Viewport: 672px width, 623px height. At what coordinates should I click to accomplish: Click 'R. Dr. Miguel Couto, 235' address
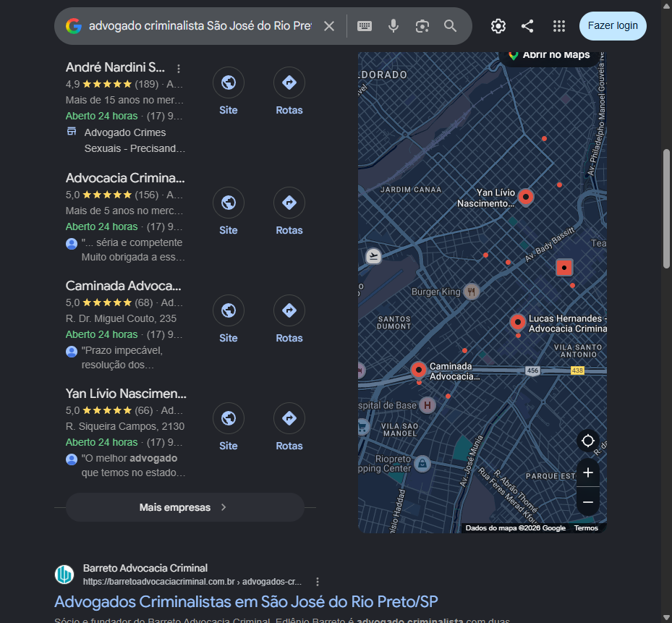[121, 318]
